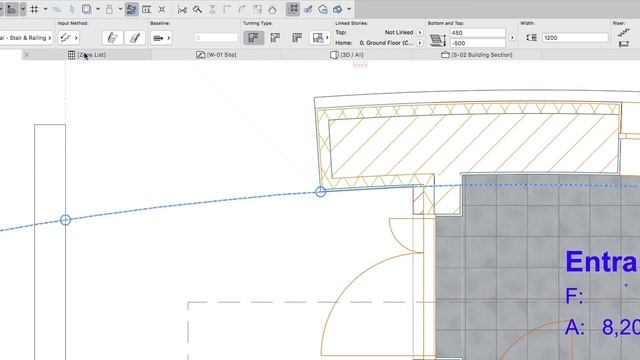Toggle the highlighted group squares icon

point(293,9)
